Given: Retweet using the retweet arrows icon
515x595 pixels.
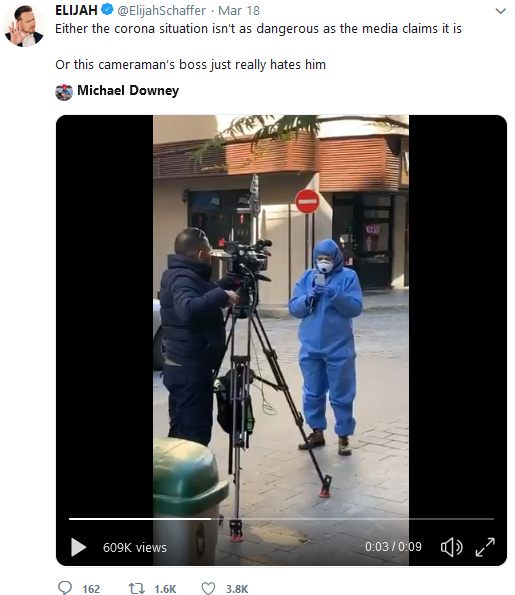Looking at the screenshot, I should (x=137, y=588).
